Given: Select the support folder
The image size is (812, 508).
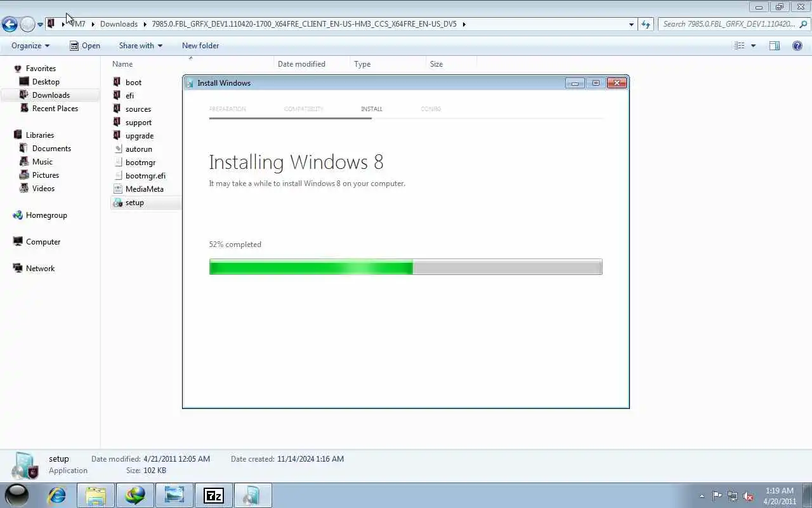Looking at the screenshot, I should pos(138,123).
